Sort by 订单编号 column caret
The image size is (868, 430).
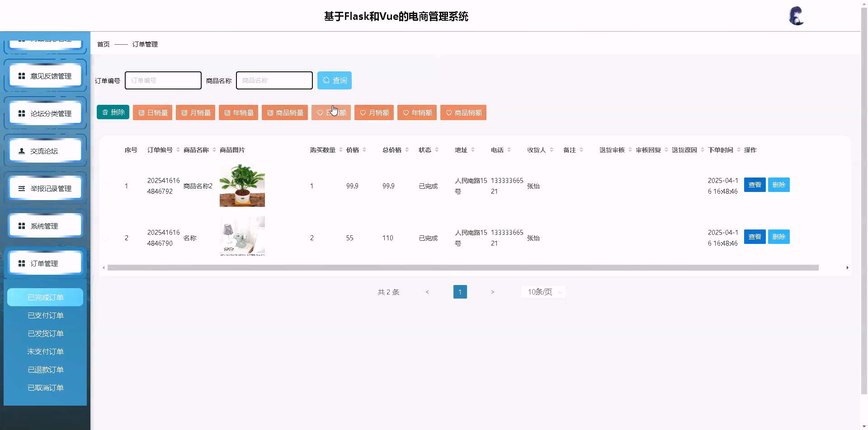pos(178,150)
